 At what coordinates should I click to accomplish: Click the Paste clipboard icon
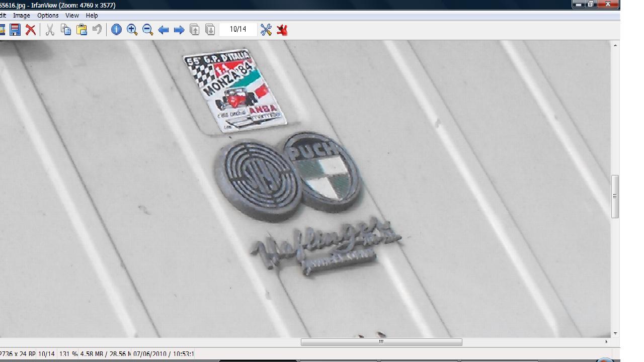(x=82, y=30)
